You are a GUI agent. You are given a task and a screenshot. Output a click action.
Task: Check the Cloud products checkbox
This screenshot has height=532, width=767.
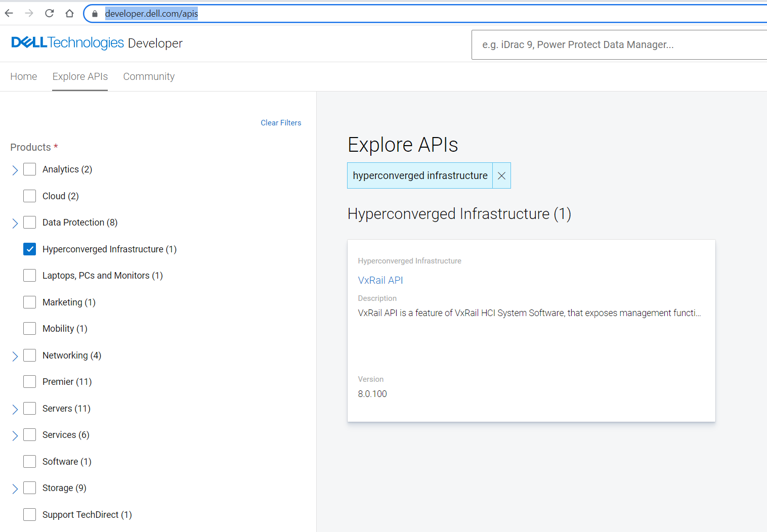coord(29,196)
